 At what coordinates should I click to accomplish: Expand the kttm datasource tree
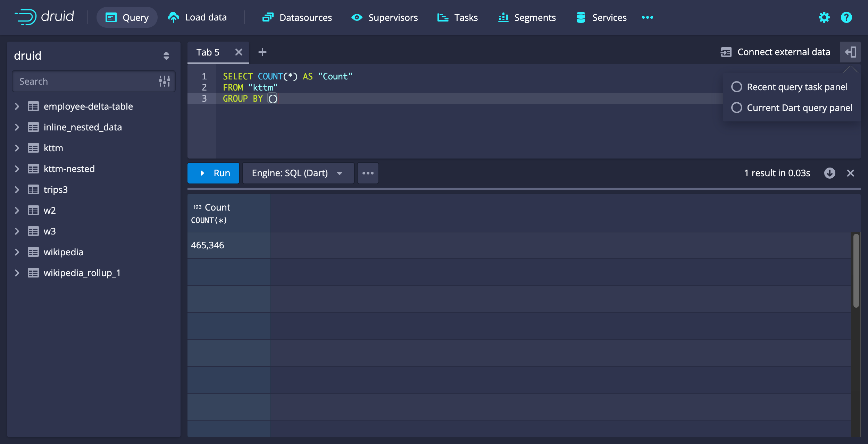click(17, 148)
